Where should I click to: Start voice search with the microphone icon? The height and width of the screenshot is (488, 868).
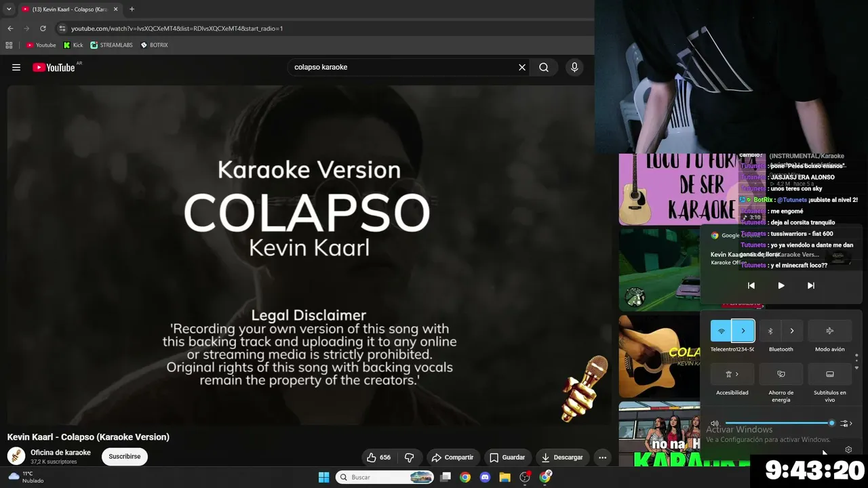pos(574,67)
